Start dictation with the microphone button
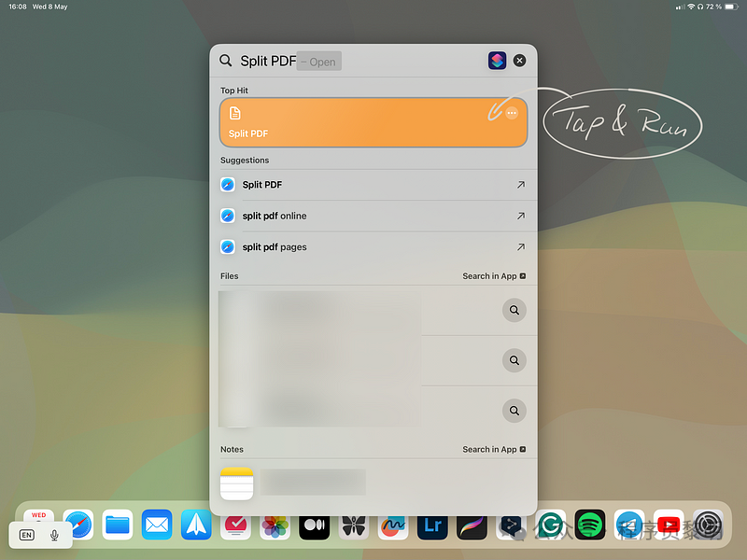Image resolution: width=747 pixels, height=560 pixels. pyautogui.click(x=54, y=535)
